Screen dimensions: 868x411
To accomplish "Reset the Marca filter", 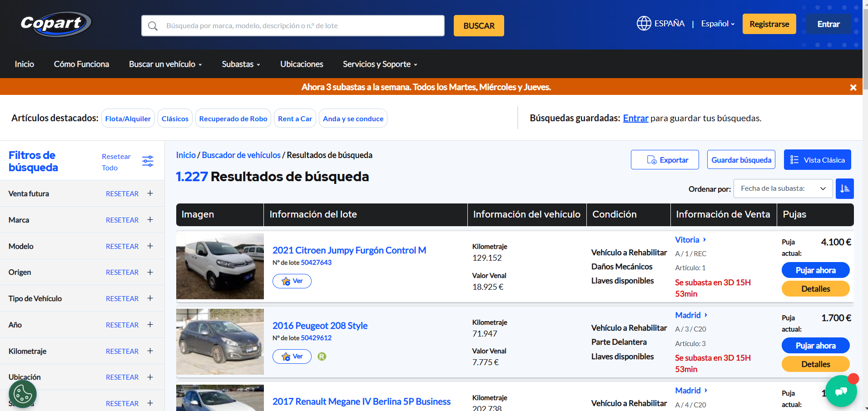I will (x=122, y=220).
